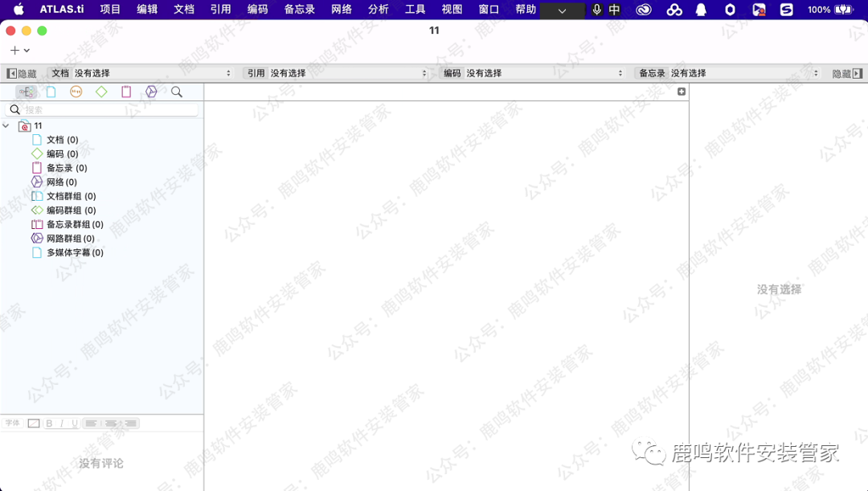Collapse the project 11 tree node
The image size is (868, 491).
6,126
